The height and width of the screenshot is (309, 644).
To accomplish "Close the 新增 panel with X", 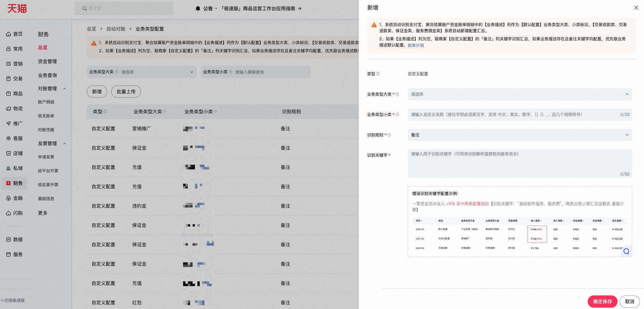I will point(636,7).
